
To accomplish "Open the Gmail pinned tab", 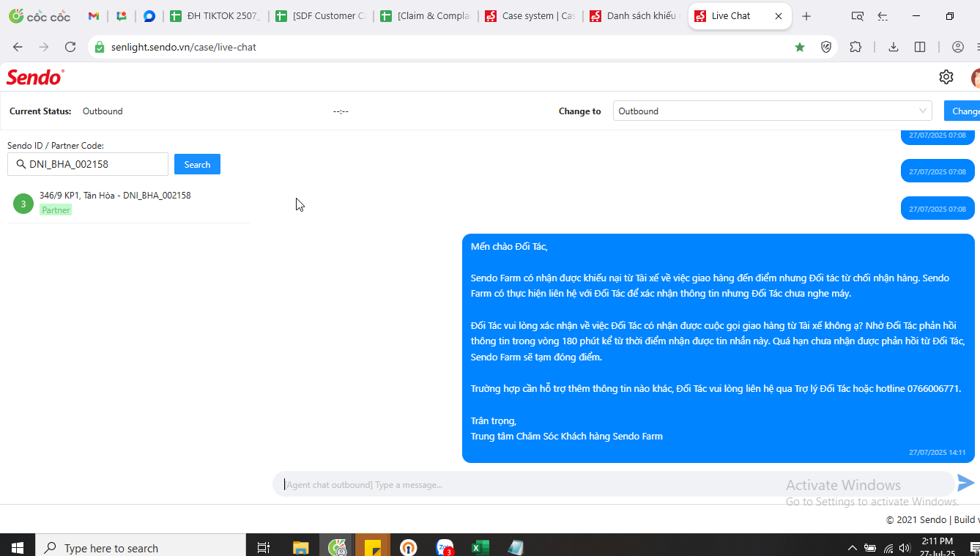I will coord(94,16).
